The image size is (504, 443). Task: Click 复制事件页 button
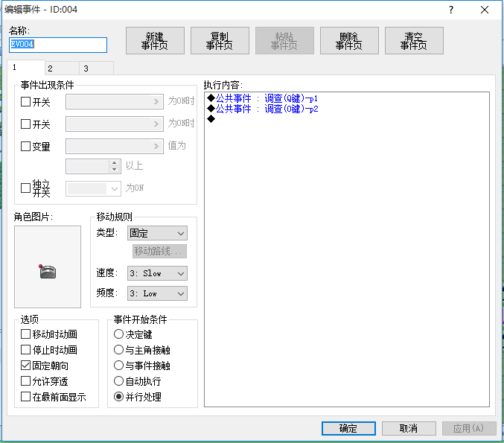pyautogui.click(x=220, y=41)
